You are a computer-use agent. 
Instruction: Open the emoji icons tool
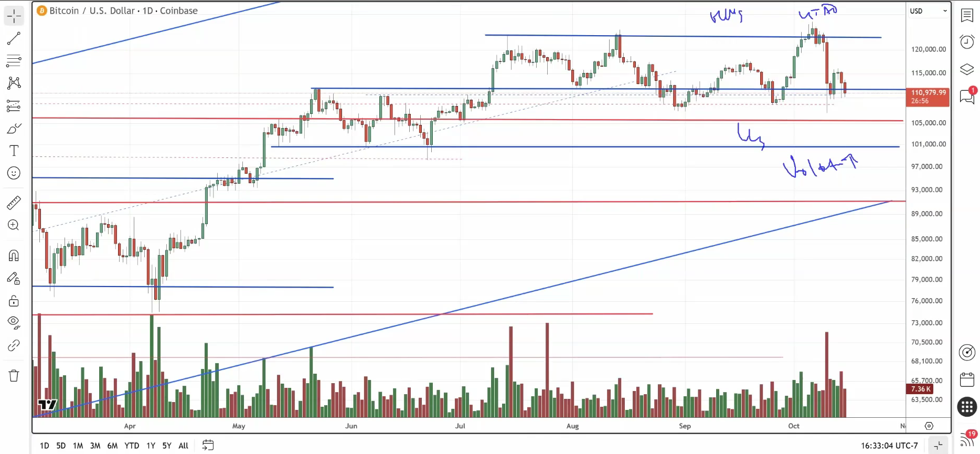click(x=14, y=173)
